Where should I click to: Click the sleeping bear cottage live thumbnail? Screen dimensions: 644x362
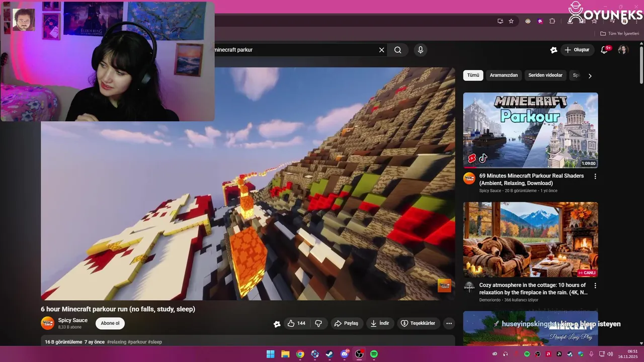click(x=531, y=239)
